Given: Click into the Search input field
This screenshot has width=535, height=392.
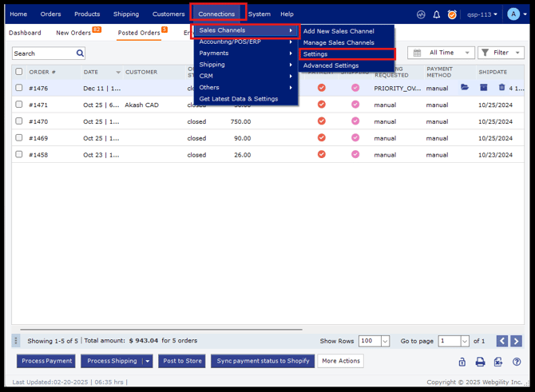Looking at the screenshot, I should click(x=44, y=53).
